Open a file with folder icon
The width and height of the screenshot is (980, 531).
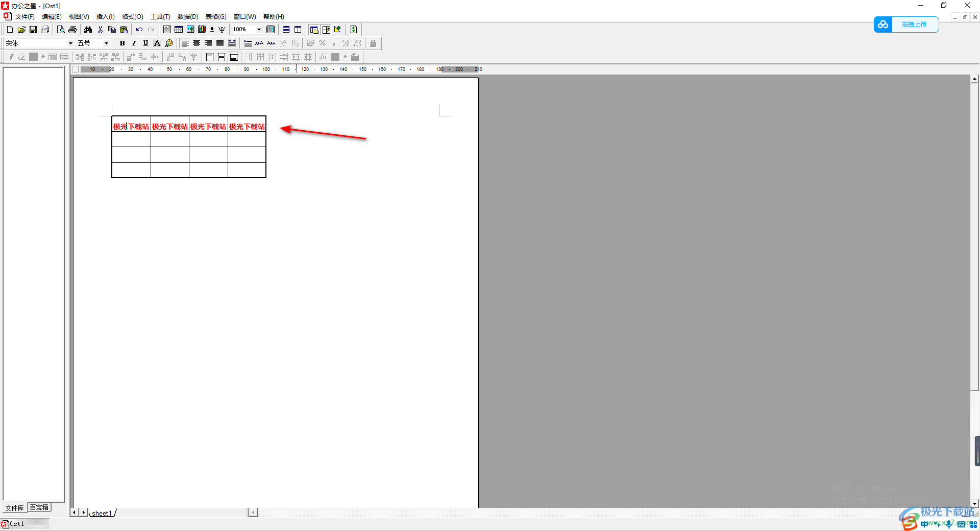(21, 30)
